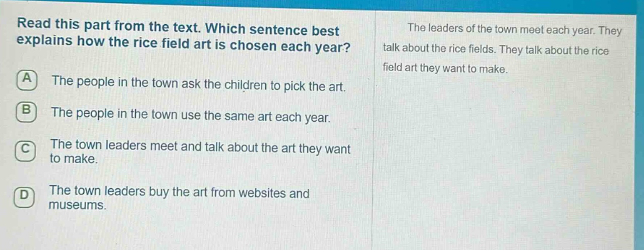Click the question line 'Read this part from the text'

[x=178, y=26]
